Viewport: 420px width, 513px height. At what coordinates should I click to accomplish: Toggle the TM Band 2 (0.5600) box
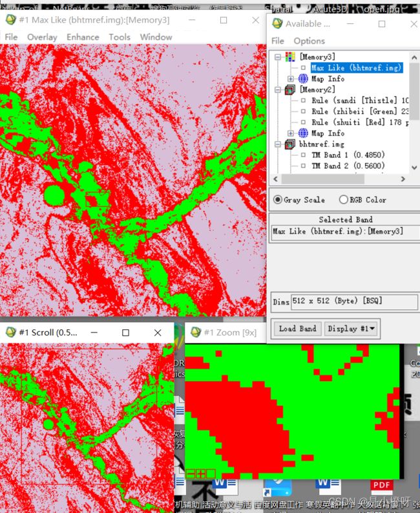pos(303,166)
